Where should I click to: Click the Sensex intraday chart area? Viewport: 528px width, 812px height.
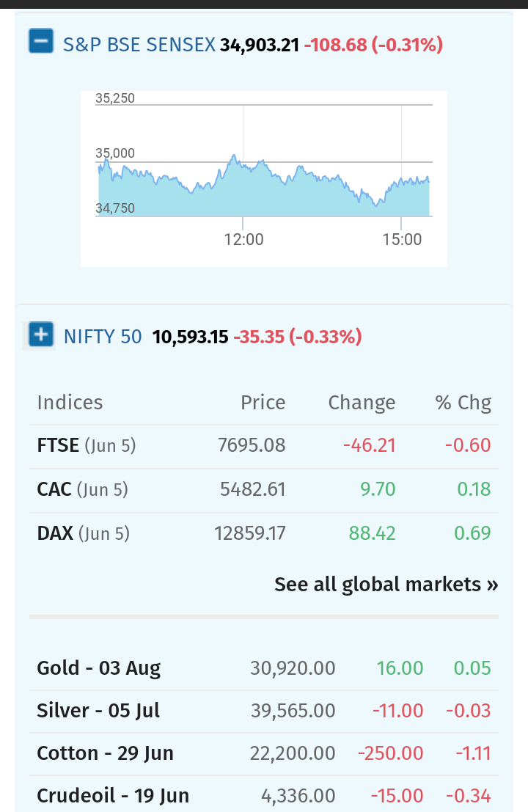[264, 179]
